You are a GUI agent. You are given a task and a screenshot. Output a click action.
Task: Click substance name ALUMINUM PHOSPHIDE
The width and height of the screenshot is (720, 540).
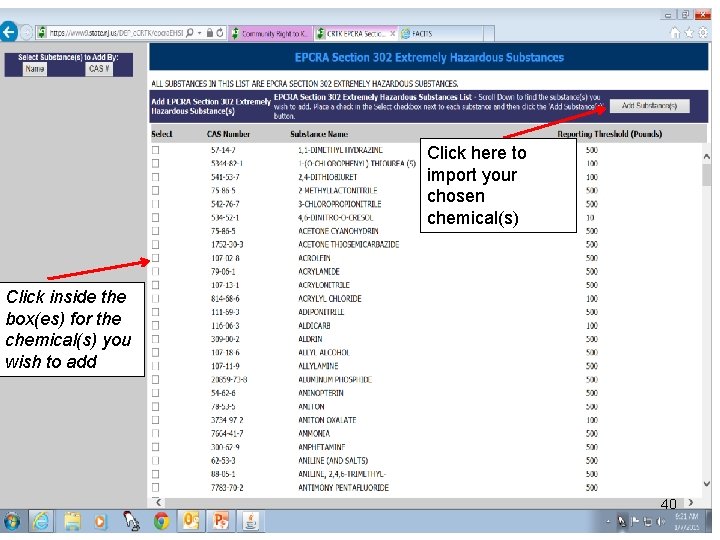click(x=335, y=380)
